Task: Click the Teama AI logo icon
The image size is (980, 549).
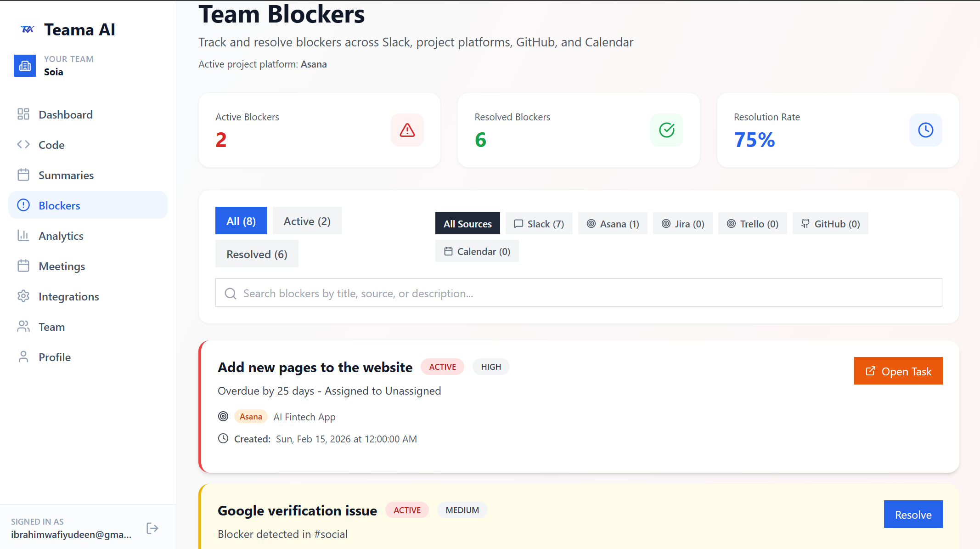Action: tap(28, 29)
